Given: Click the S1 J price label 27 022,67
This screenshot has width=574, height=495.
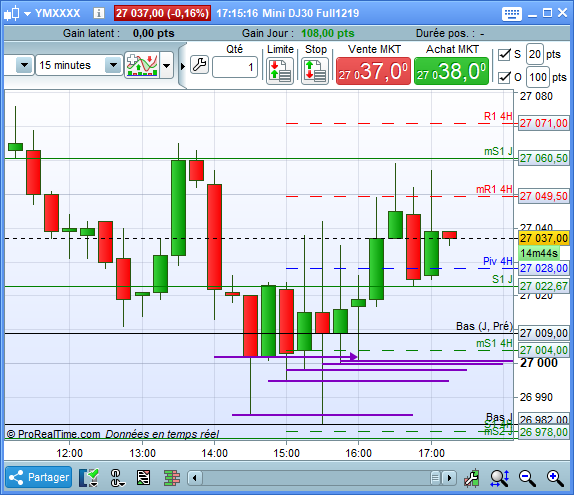Looking at the screenshot, I should [544, 286].
